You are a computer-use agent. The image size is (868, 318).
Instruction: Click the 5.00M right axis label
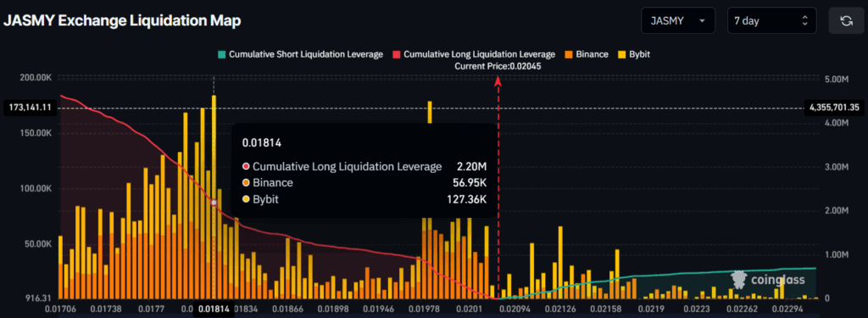click(x=837, y=80)
